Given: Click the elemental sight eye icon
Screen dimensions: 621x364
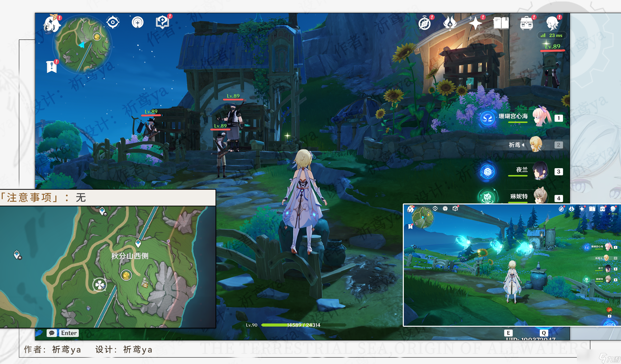Looking at the screenshot, I should 113,22.
